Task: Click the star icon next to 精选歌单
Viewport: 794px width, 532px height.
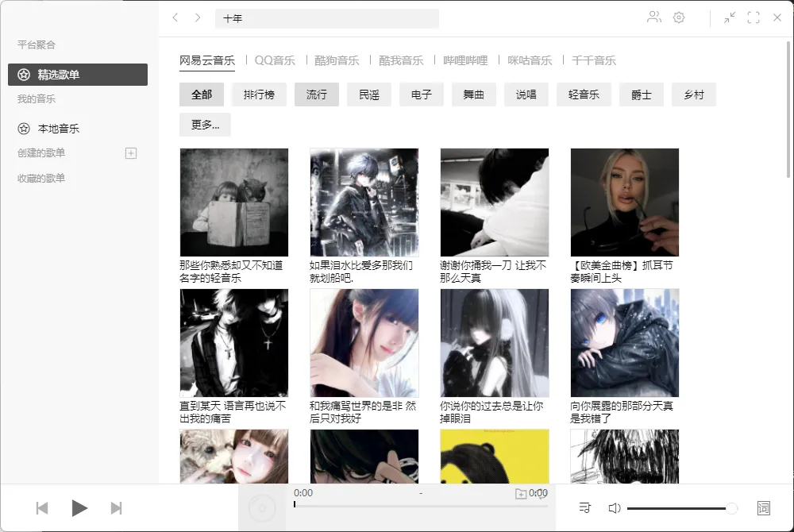Action: 24,75
